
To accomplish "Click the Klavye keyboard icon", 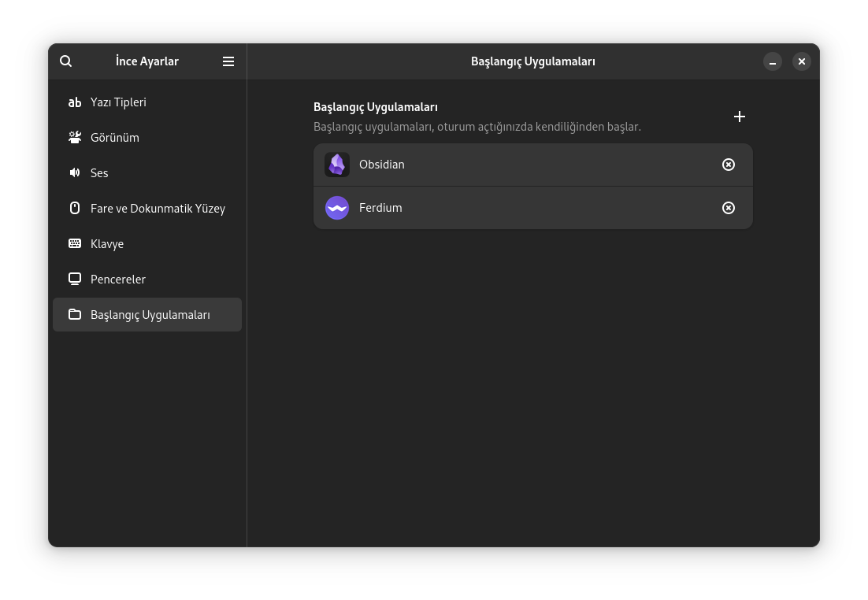I will click(75, 243).
